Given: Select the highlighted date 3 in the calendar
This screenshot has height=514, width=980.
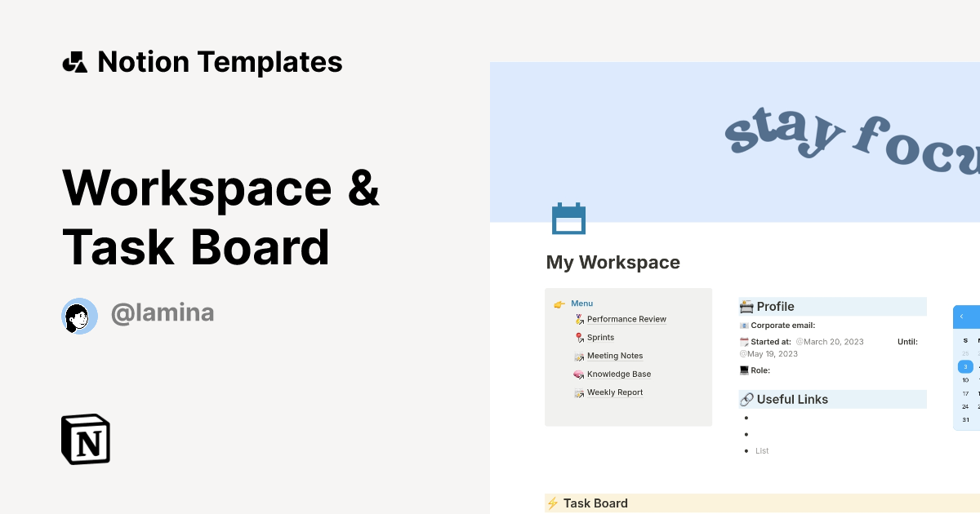Looking at the screenshot, I should [x=966, y=367].
